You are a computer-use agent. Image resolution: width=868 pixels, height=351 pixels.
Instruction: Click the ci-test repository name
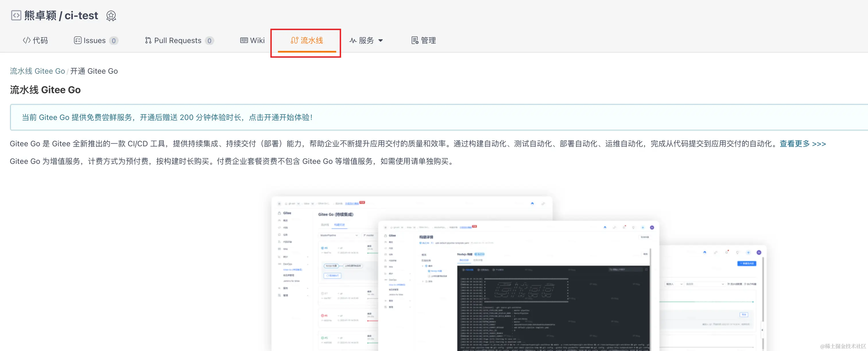click(x=81, y=15)
